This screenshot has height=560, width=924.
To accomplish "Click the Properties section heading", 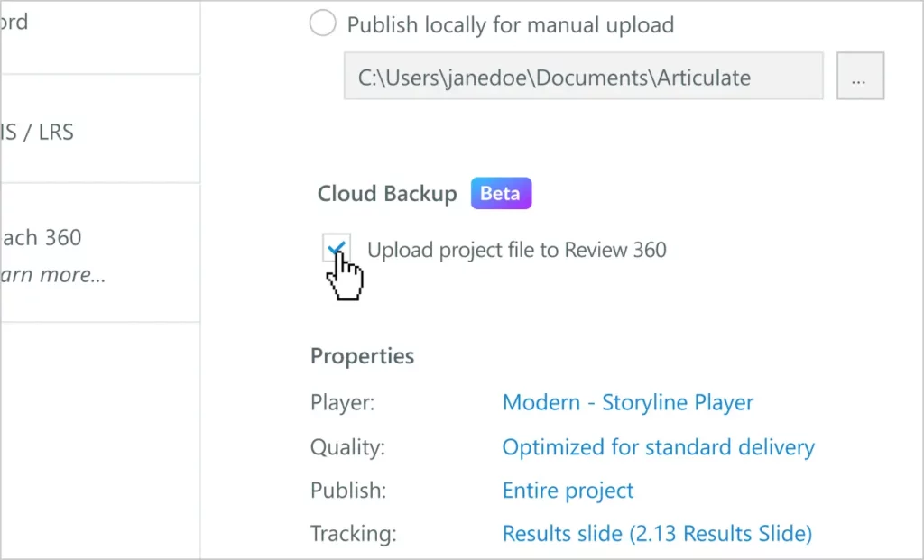I will click(x=362, y=356).
